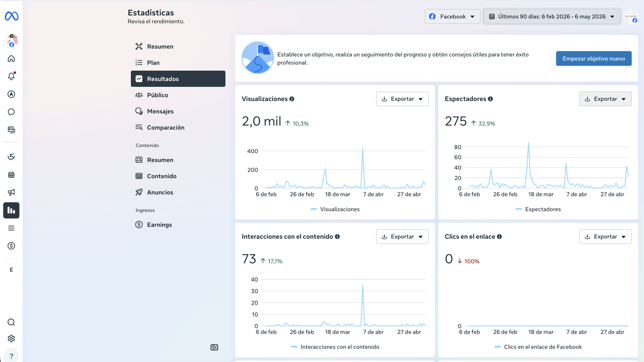This screenshot has height=362, width=644.
Task: Open Contenido table item
Action: coord(178,176)
